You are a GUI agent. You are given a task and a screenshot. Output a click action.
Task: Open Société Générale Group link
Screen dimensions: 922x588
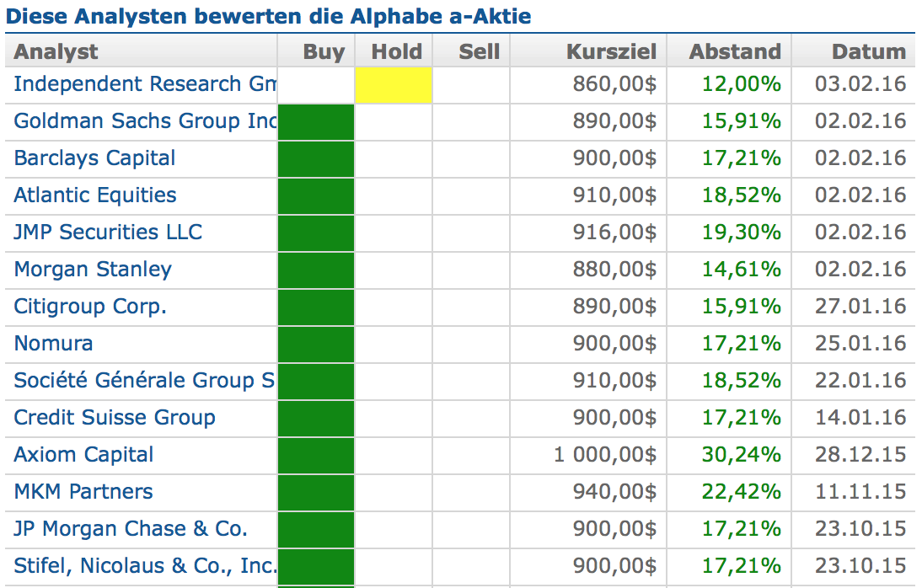(x=145, y=381)
